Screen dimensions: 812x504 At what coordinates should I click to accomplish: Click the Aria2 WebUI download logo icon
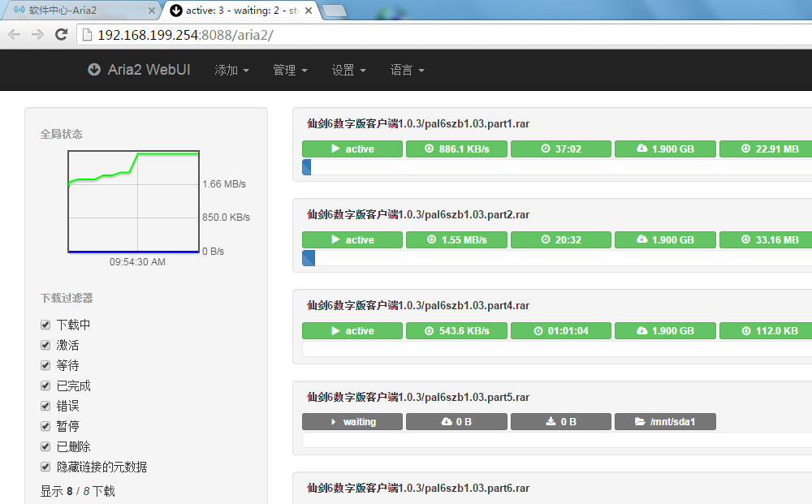(94, 70)
